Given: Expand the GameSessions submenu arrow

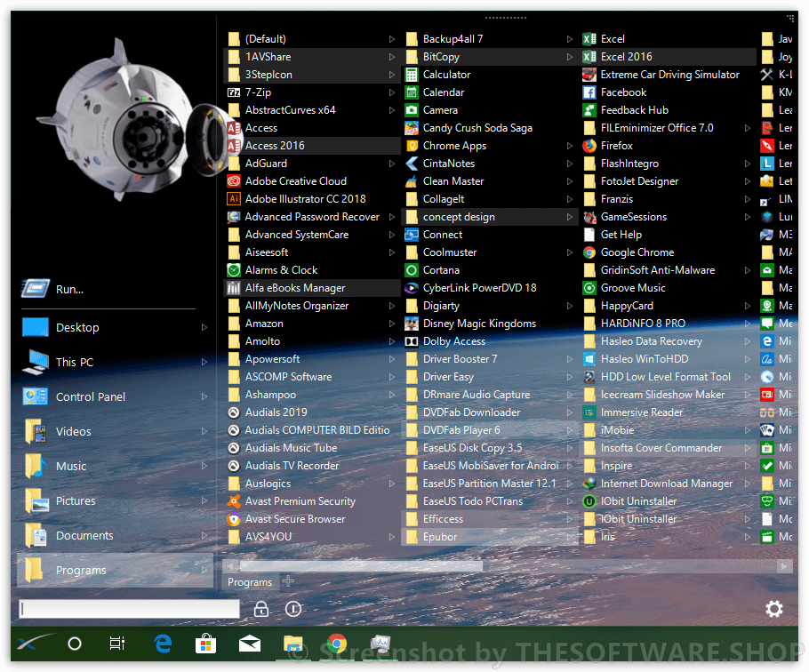Looking at the screenshot, I should (x=747, y=217).
